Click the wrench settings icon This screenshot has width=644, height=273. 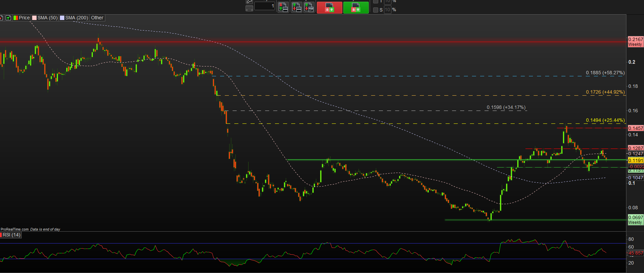249,1
